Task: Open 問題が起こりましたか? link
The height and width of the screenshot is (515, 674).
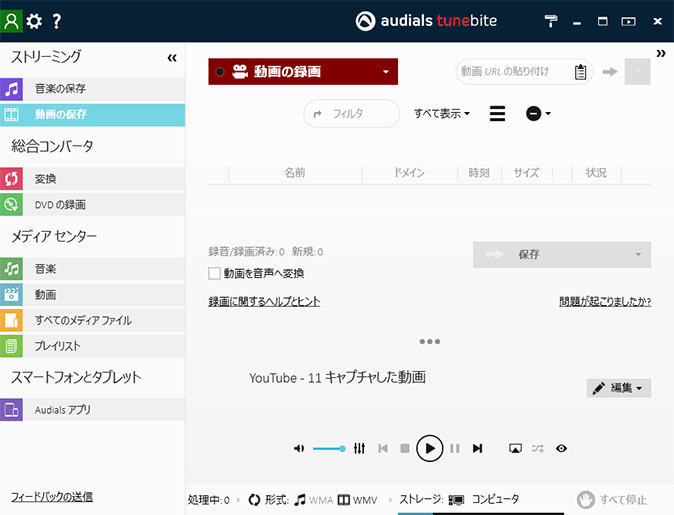Action: click(x=605, y=301)
